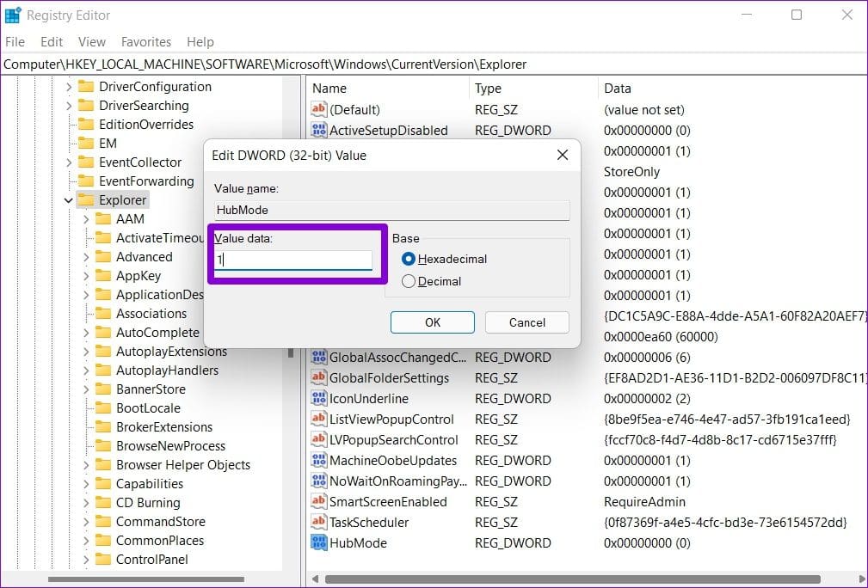
Task: Click the IconUnderline DWORD icon
Action: tap(319, 398)
